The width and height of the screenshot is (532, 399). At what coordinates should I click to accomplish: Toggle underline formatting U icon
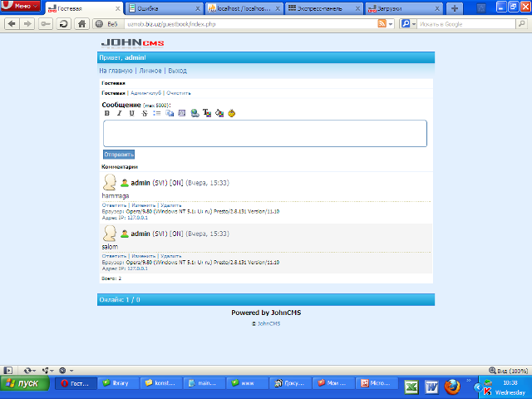pos(131,113)
